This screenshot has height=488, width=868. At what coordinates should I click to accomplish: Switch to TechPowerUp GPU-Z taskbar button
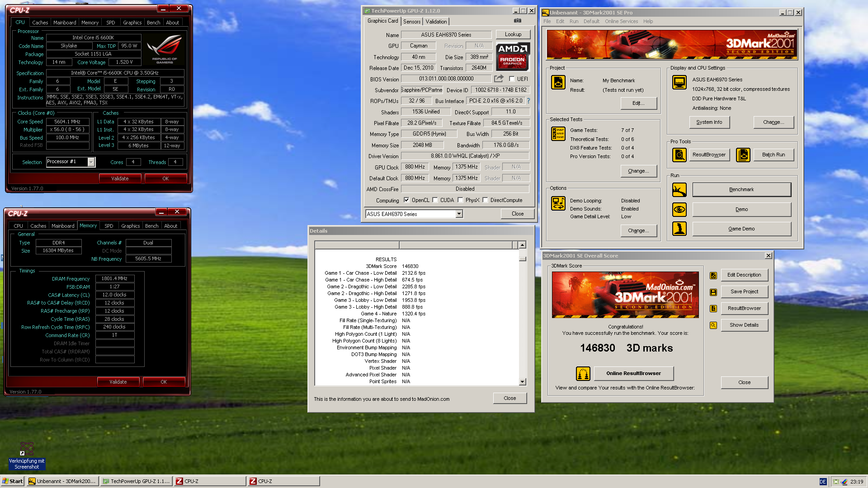(136, 482)
